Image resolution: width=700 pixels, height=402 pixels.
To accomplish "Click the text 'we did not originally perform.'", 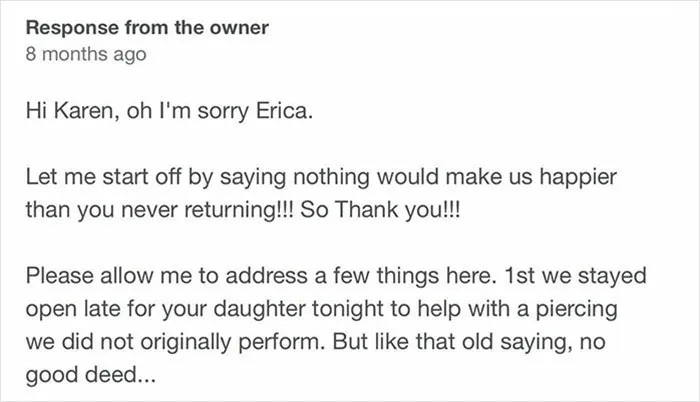I will 176,342.
